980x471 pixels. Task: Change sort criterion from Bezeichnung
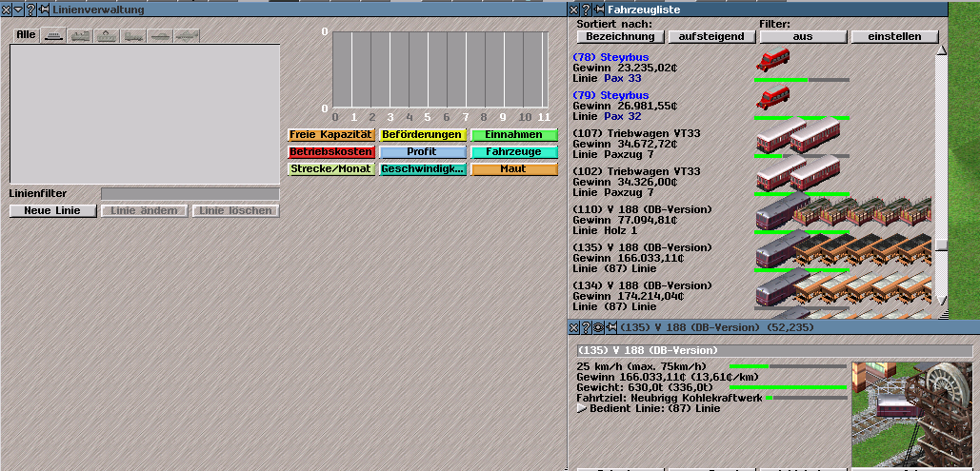point(619,36)
